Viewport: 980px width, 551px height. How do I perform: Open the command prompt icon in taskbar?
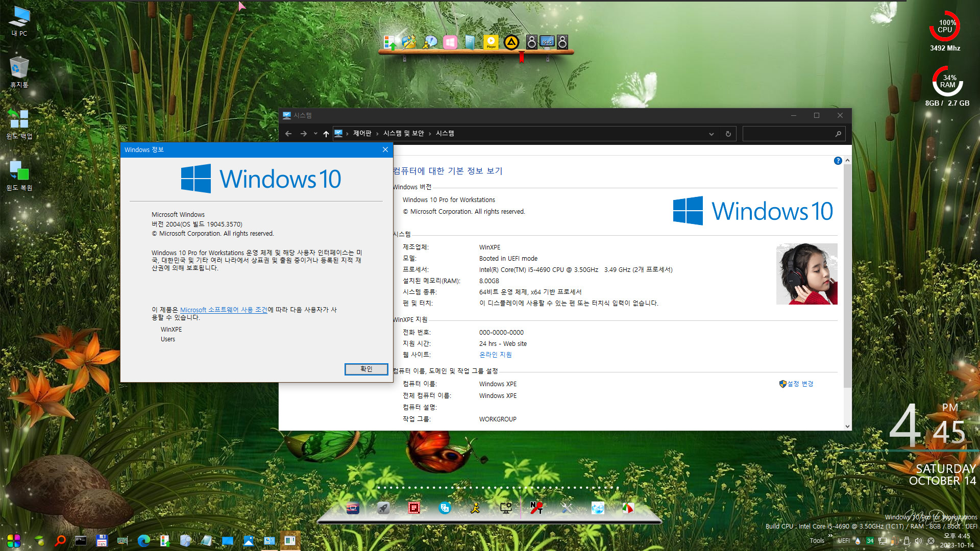81,540
